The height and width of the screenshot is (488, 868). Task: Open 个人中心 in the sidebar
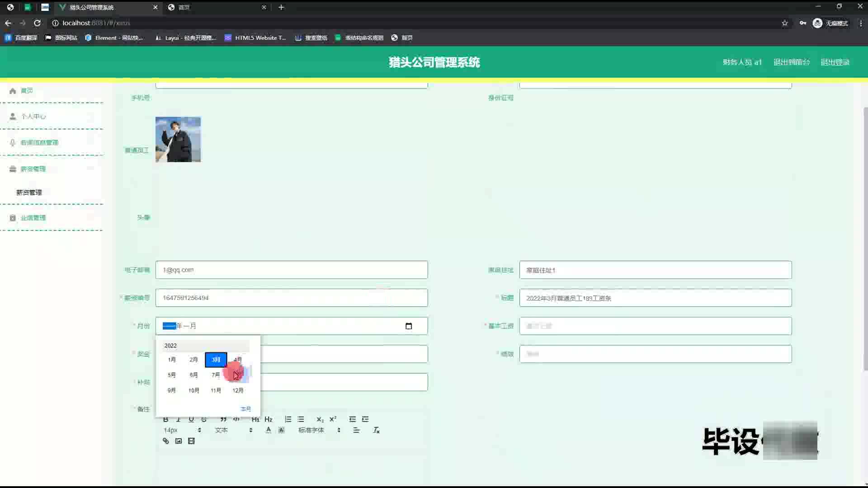33,117
